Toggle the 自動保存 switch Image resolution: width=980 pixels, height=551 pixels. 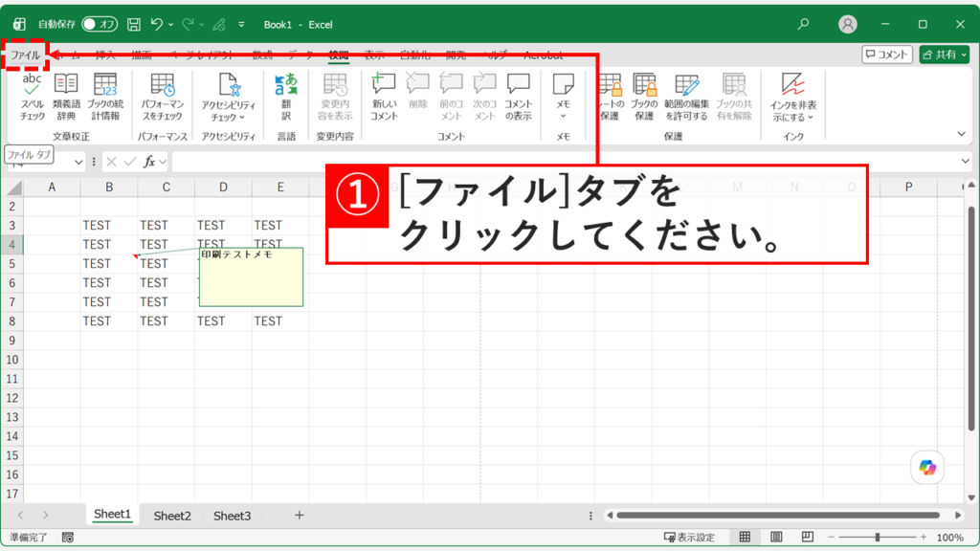pos(100,24)
